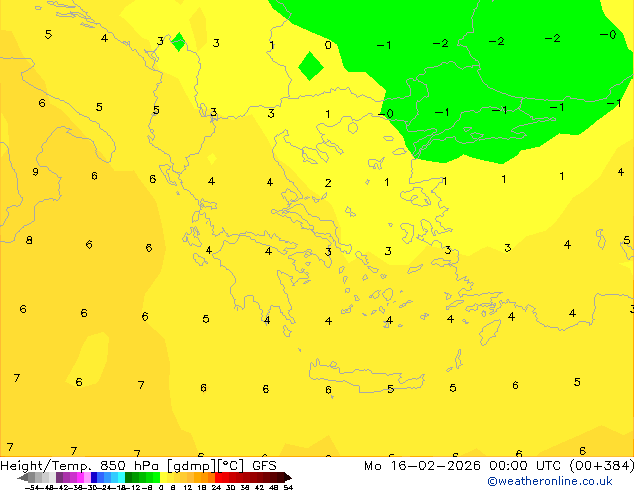The height and width of the screenshot is (490, 634).
Task: Click the "850" pressure level value
Action: point(113,466)
